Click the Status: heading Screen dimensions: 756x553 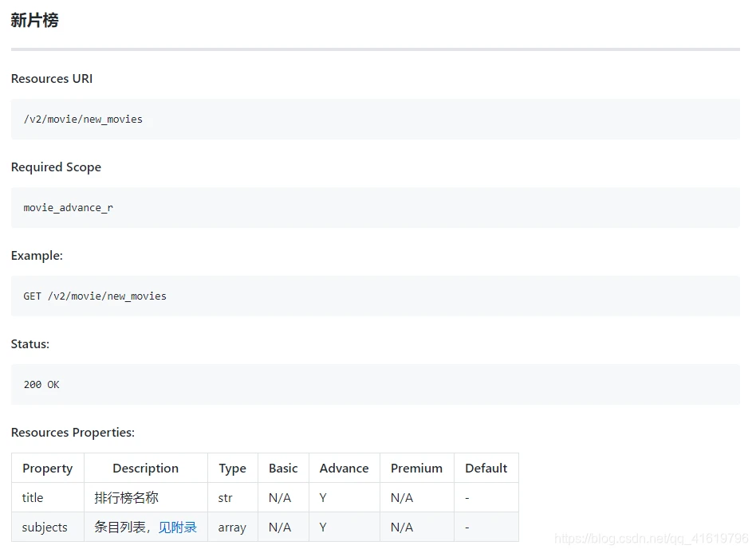pyautogui.click(x=30, y=344)
